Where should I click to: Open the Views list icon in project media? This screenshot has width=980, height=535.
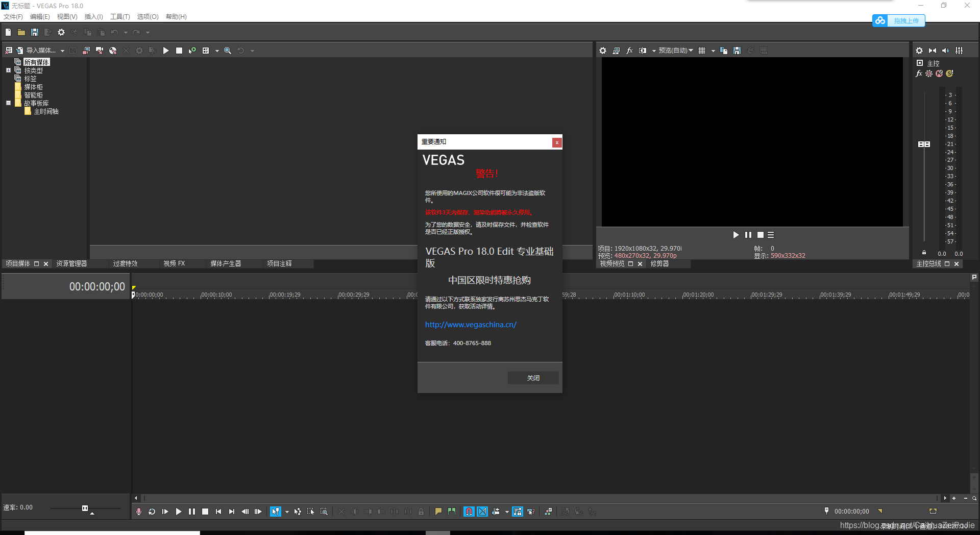pyautogui.click(x=206, y=51)
